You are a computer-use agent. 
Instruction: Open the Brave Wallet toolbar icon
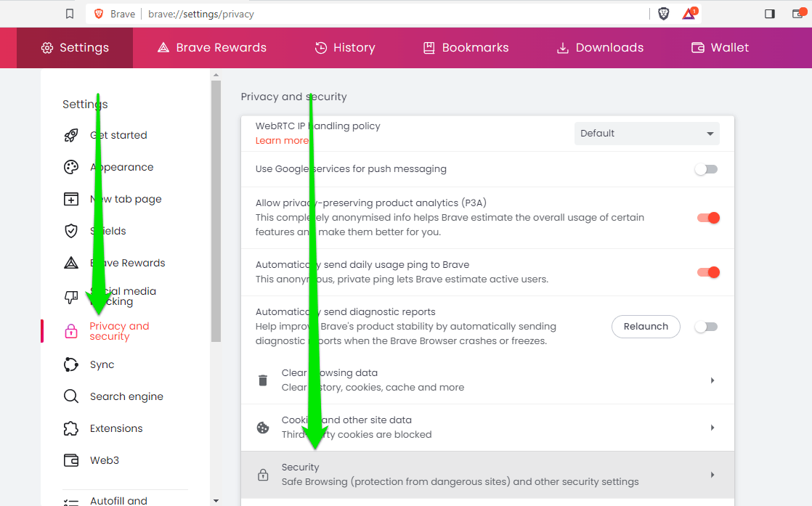pos(798,14)
